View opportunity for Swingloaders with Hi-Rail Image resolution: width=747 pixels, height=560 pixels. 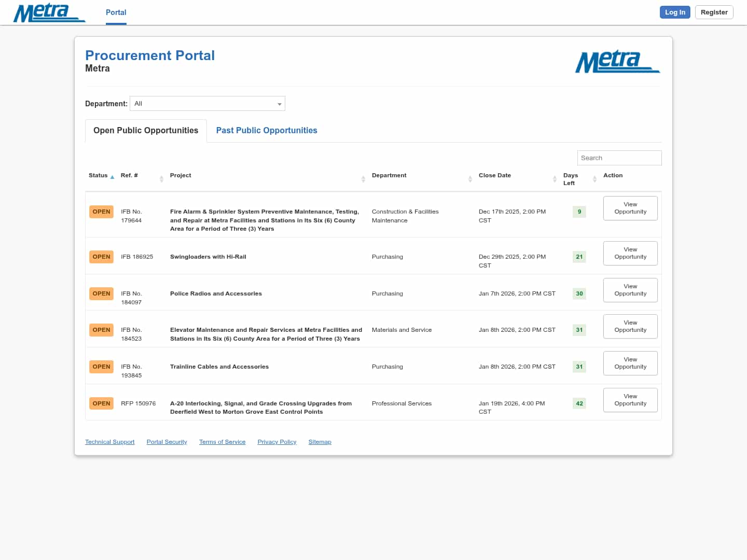tap(630, 254)
